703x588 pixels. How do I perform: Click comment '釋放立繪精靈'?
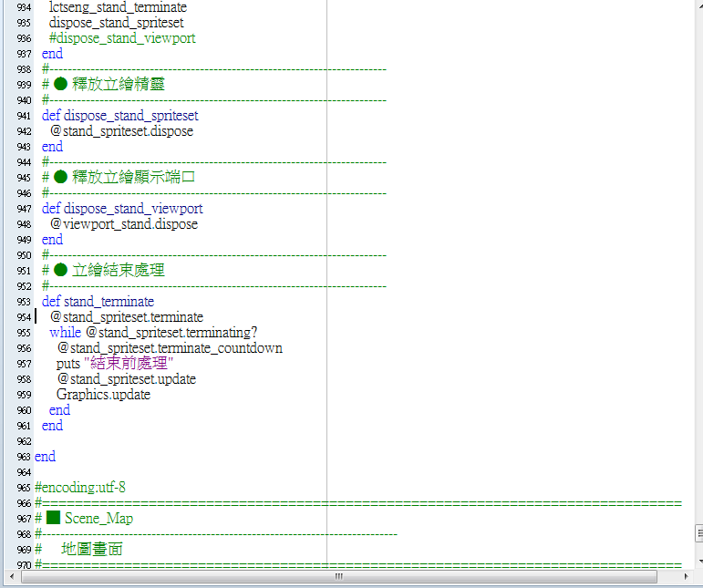[x=119, y=84]
